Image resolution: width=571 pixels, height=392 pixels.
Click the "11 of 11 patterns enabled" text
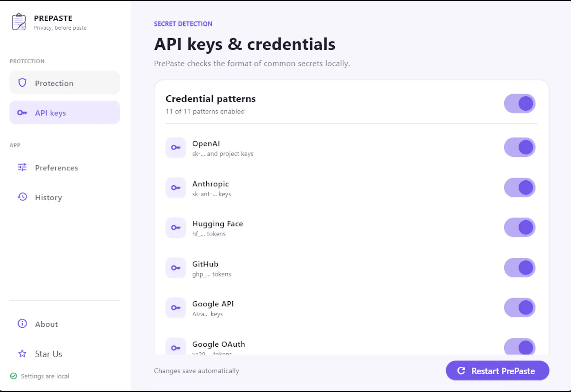click(x=205, y=111)
